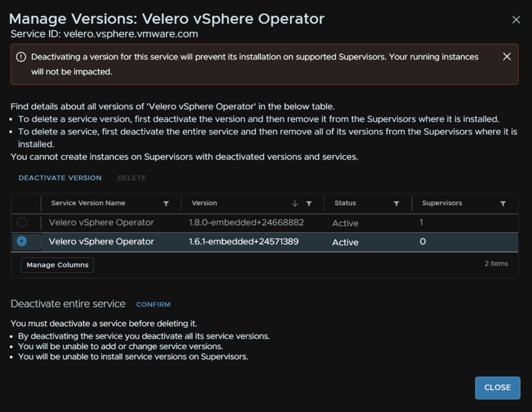Viewport: 532px width, 412px height.
Task: Click the 'Deactivate entire service' heading
Action: (68, 304)
